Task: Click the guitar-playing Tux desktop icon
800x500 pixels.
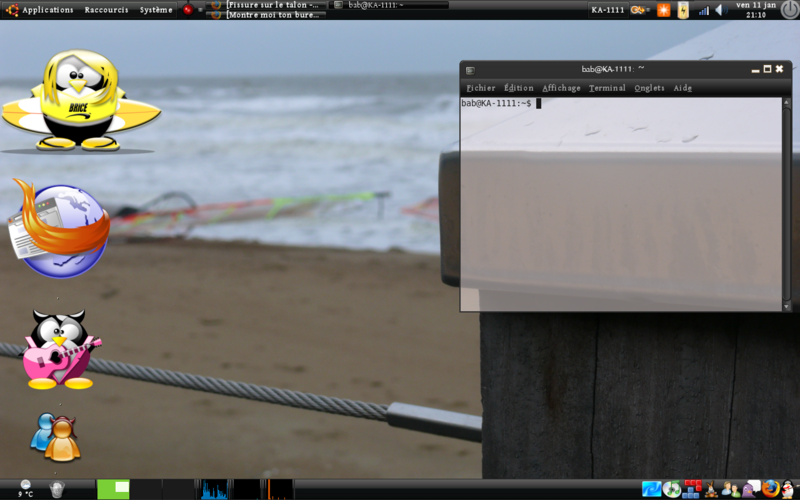Action: pos(60,350)
